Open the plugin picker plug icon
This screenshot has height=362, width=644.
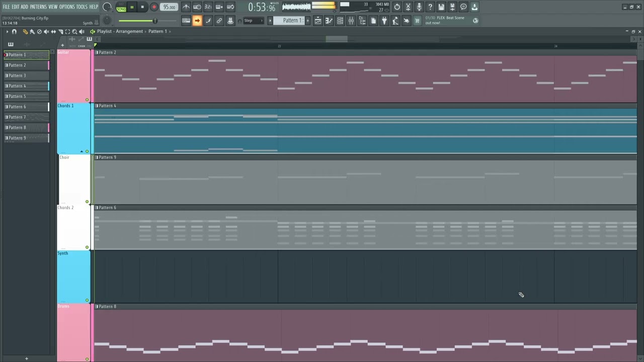click(384, 21)
